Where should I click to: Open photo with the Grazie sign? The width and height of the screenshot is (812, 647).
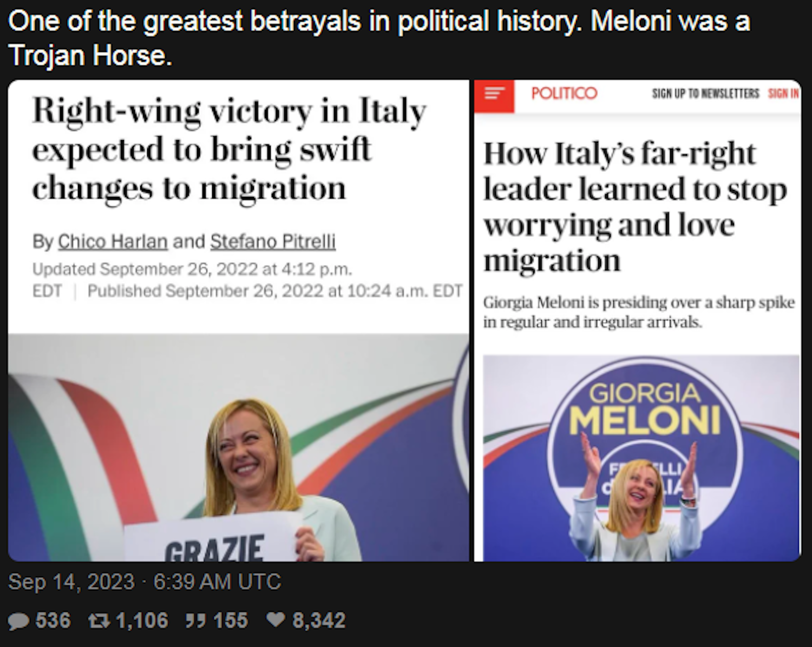238,447
